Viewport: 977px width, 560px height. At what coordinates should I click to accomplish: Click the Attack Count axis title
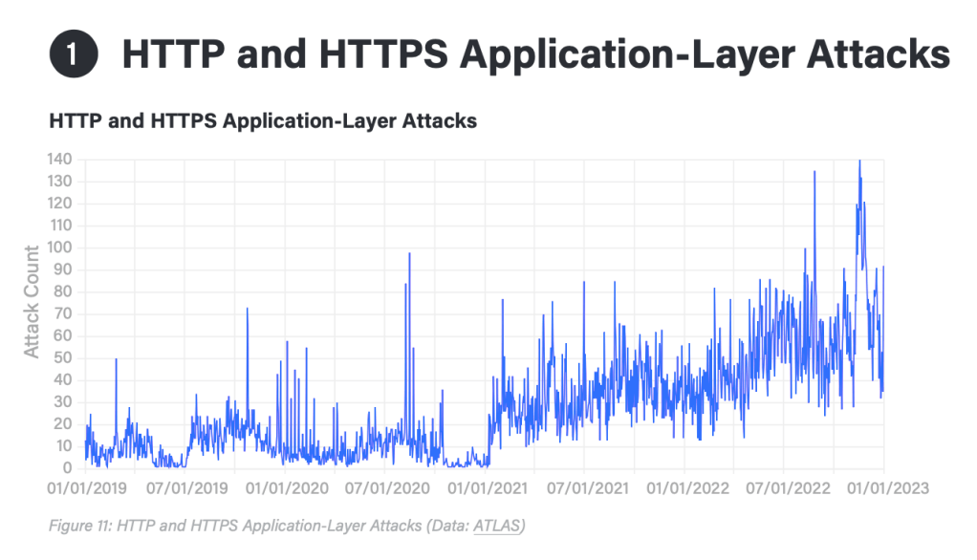coord(32,301)
